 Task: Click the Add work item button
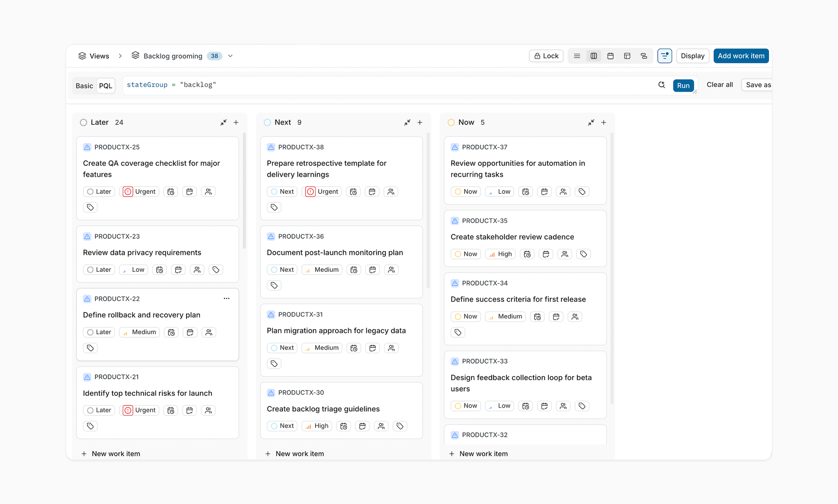741,56
